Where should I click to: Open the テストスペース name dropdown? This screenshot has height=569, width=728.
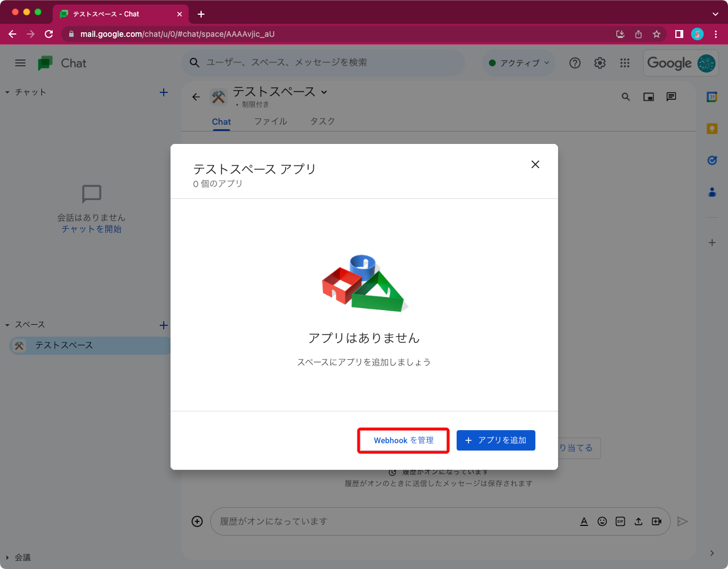coord(323,92)
